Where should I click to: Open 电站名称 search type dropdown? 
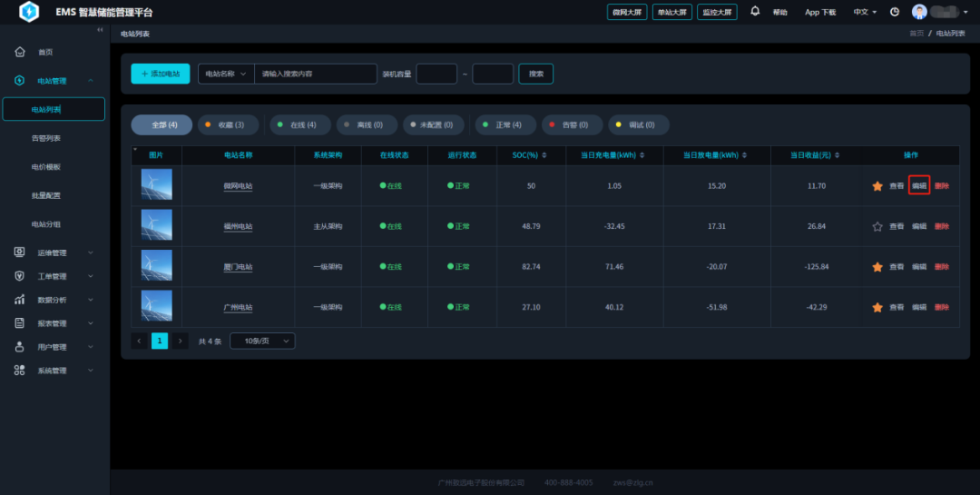click(x=226, y=74)
